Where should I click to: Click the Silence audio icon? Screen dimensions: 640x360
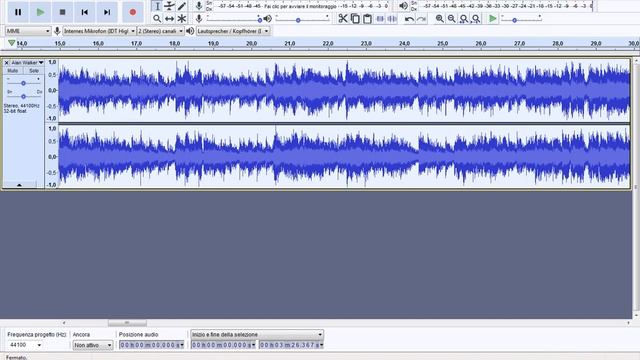(x=392, y=18)
